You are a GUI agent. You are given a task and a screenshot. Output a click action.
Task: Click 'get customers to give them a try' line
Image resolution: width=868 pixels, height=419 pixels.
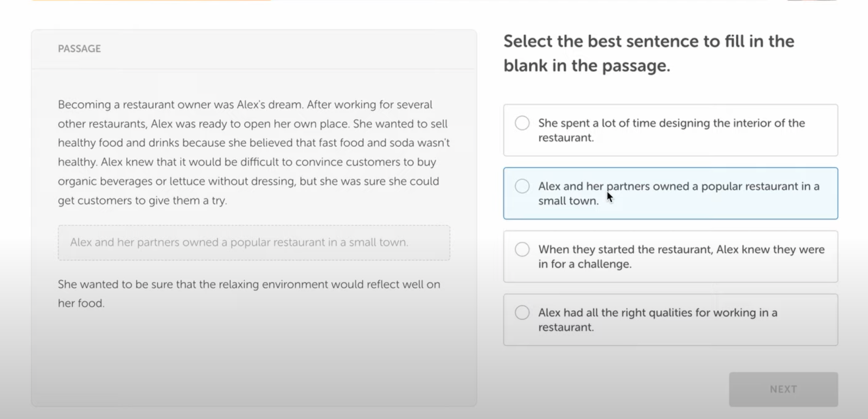(142, 201)
